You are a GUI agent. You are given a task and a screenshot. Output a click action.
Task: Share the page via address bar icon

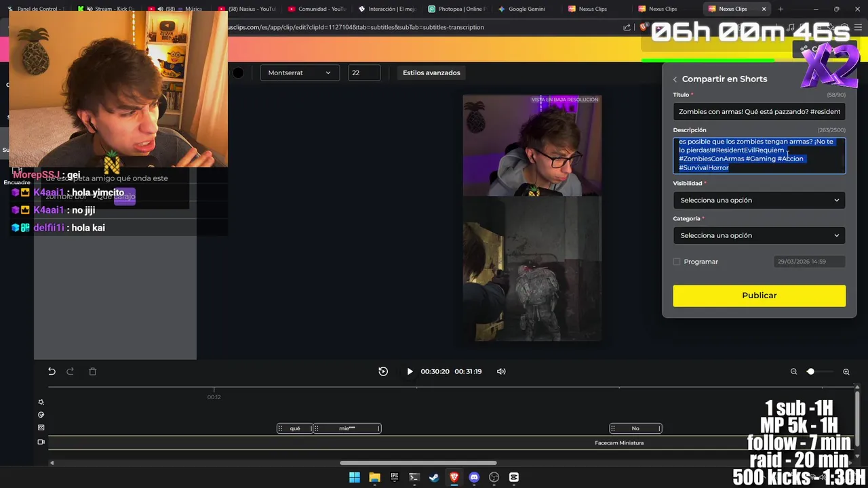point(627,27)
